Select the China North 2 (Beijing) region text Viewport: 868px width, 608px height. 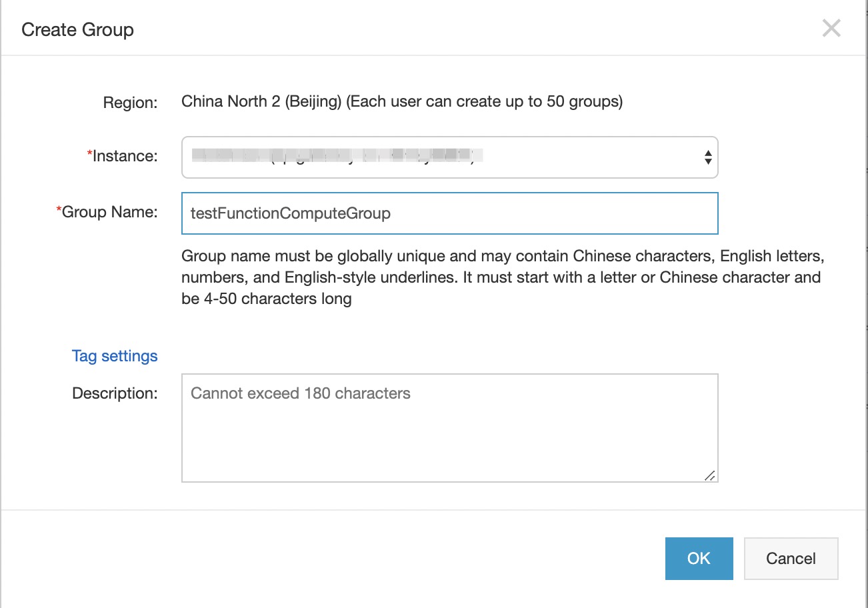pyautogui.click(x=261, y=102)
